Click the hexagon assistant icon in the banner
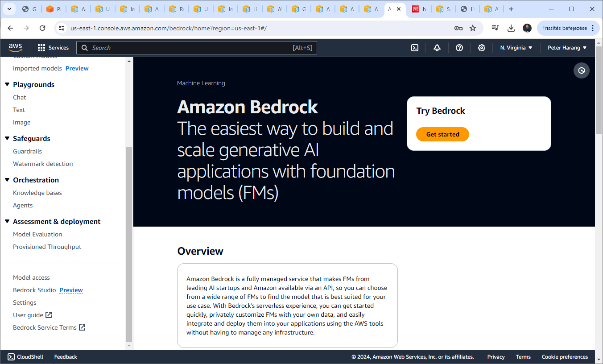Screen dimensions: 603x364 (x=582, y=70)
